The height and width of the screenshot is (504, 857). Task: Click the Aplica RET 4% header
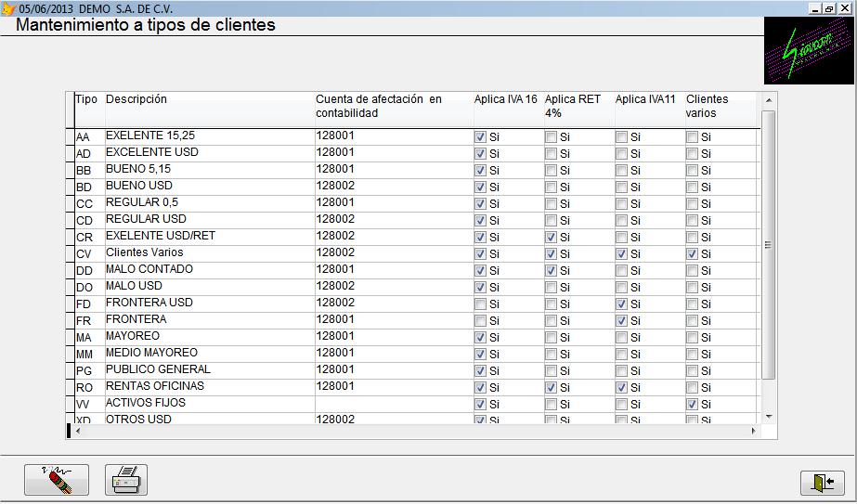pyautogui.click(x=578, y=110)
